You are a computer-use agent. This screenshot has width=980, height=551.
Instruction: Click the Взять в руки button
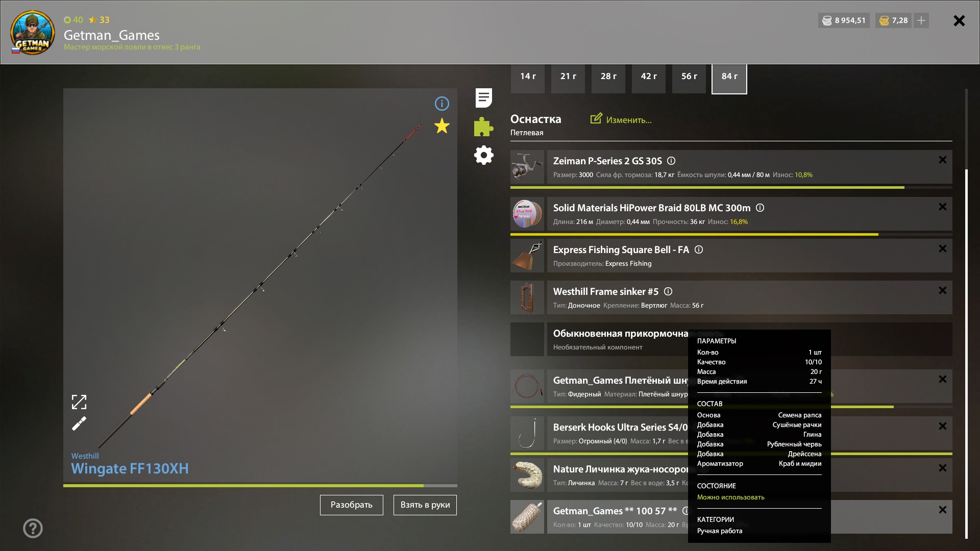pyautogui.click(x=425, y=505)
